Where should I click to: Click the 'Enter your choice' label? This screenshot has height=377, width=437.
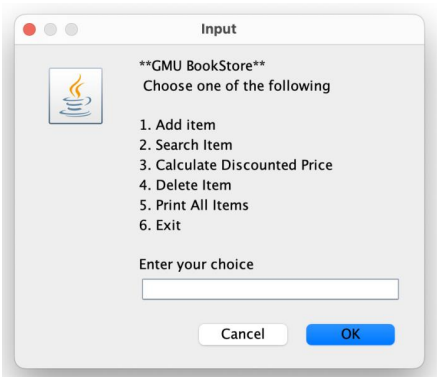pos(196,265)
